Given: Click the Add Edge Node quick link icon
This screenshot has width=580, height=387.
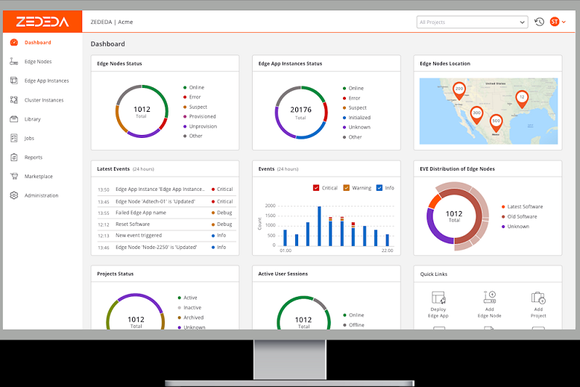Looking at the screenshot, I should point(490,297).
